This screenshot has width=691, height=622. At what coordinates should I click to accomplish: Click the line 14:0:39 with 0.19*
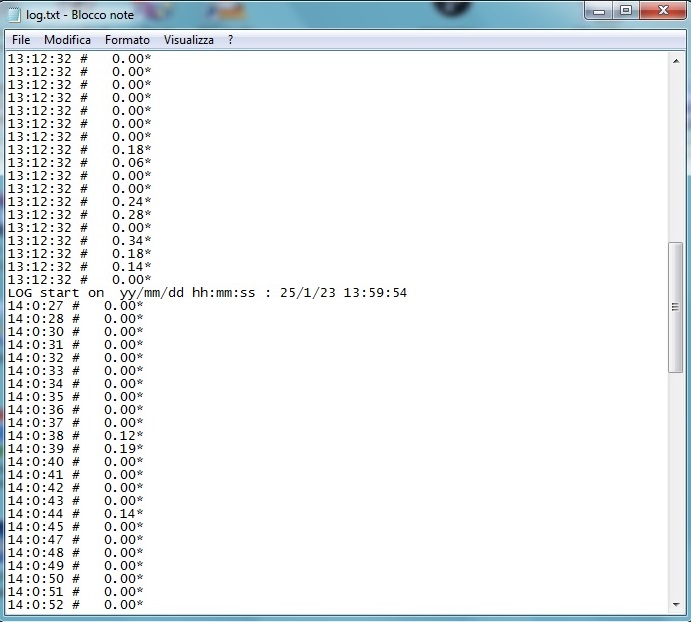75,448
